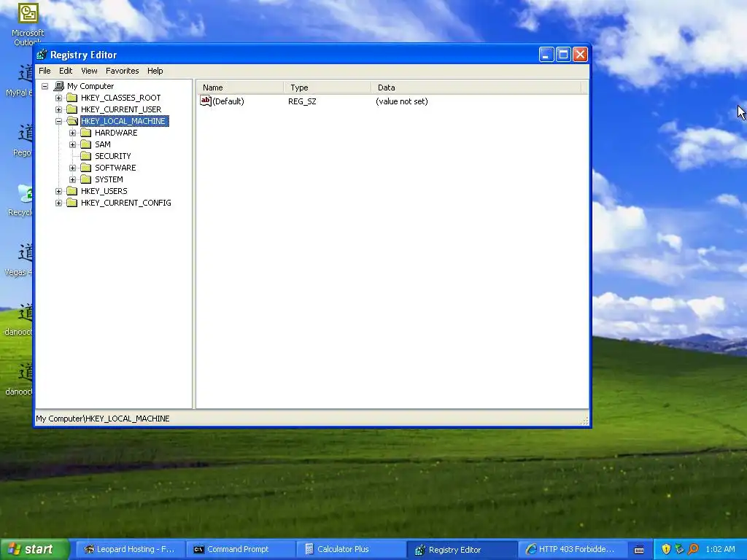Image resolution: width=747 pixels, height=560 pixels.
Task: Click the HARDWARE folder icon
Action: coord(86,133)
